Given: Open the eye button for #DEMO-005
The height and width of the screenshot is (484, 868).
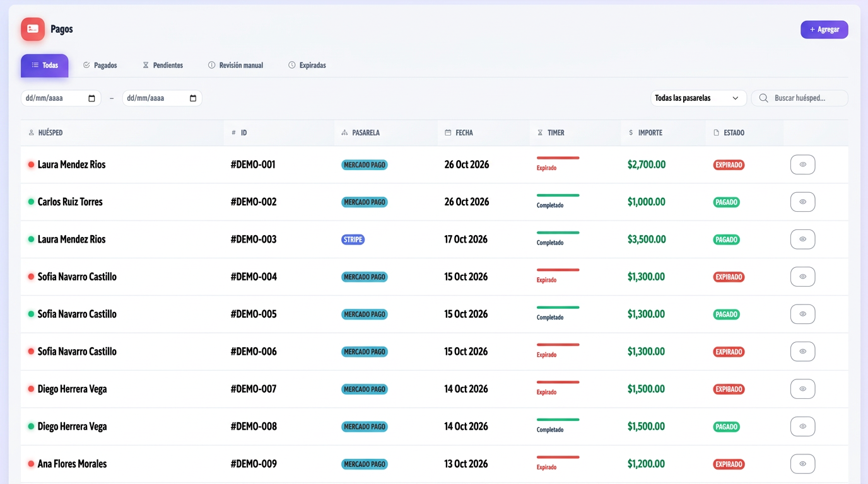Looking at the screenshot, I should [802, 314].
